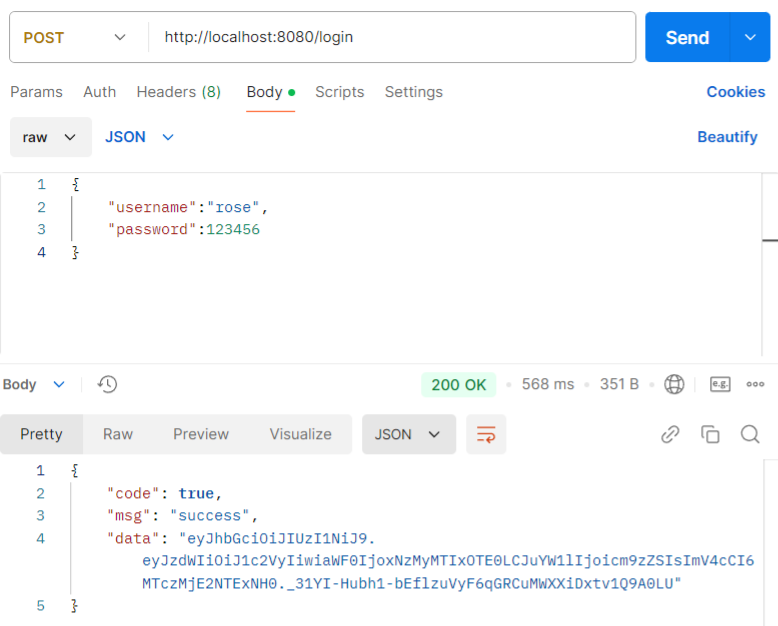The height and width of the screenshot is (626, 778).
Task: Open the POST method dropdown
Action: point(74,38)
